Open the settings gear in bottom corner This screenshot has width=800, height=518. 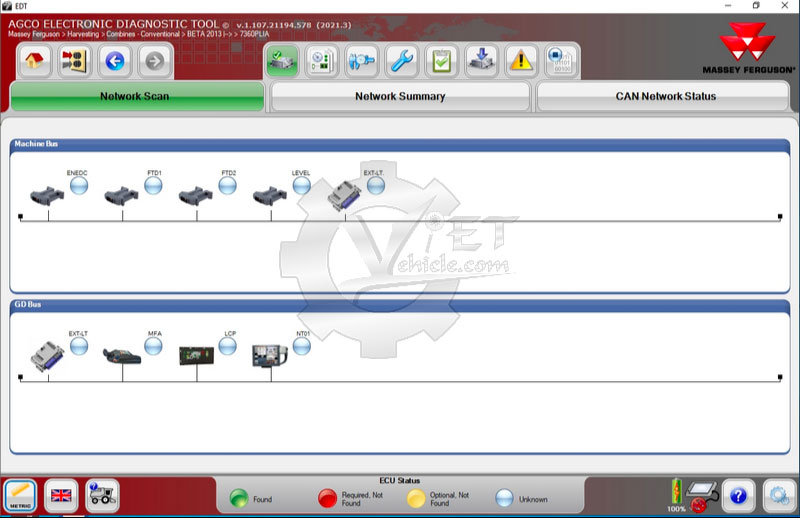(x=778, y=495)
